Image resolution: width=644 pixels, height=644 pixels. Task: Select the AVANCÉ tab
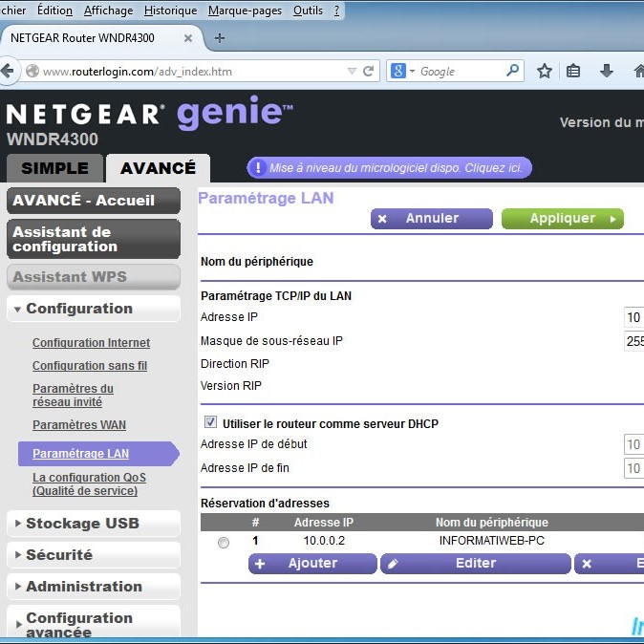click(x=158, y=168)
